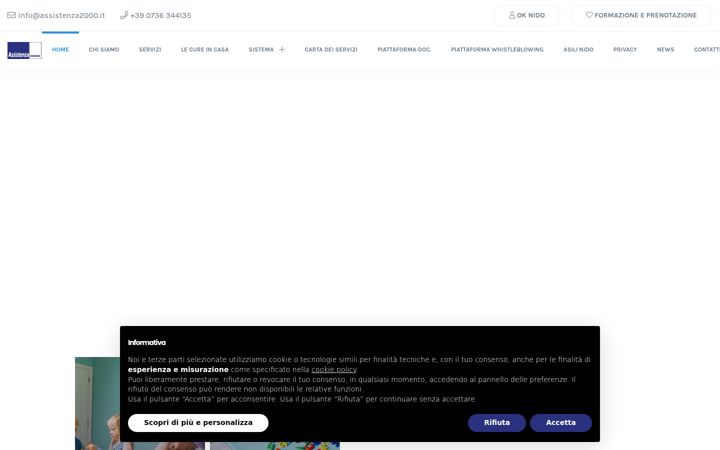This screenshot has height=450, width=720.
Task: Open the Sistema menu item
Action: click(261, 50)
